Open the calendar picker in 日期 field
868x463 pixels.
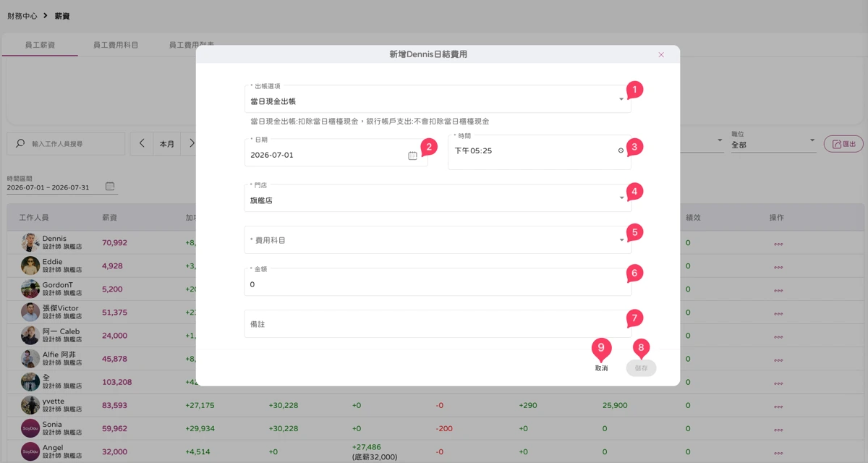click(x=412, y=156)
